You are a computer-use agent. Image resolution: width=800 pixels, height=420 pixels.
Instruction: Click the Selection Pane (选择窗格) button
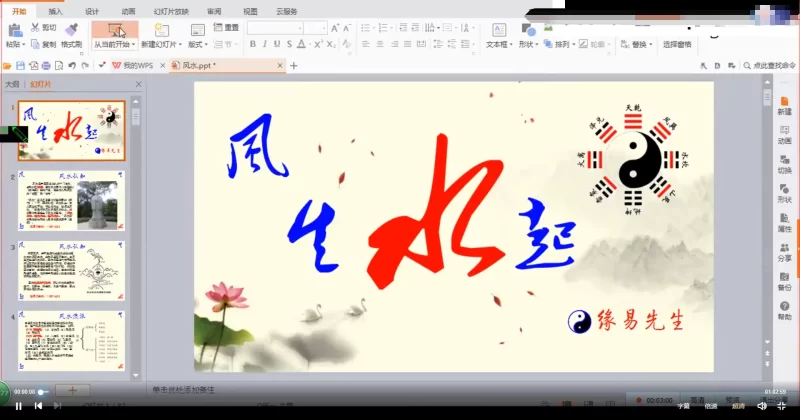point(676,45)
